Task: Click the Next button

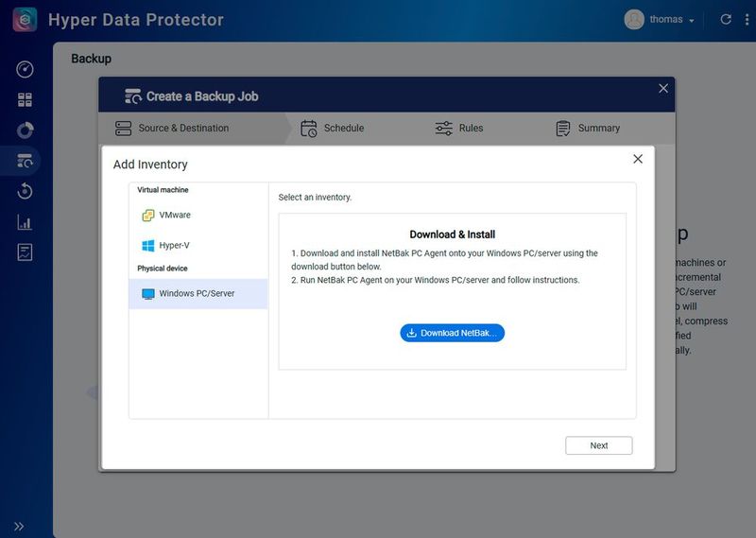Action: [x=599, y=446]
